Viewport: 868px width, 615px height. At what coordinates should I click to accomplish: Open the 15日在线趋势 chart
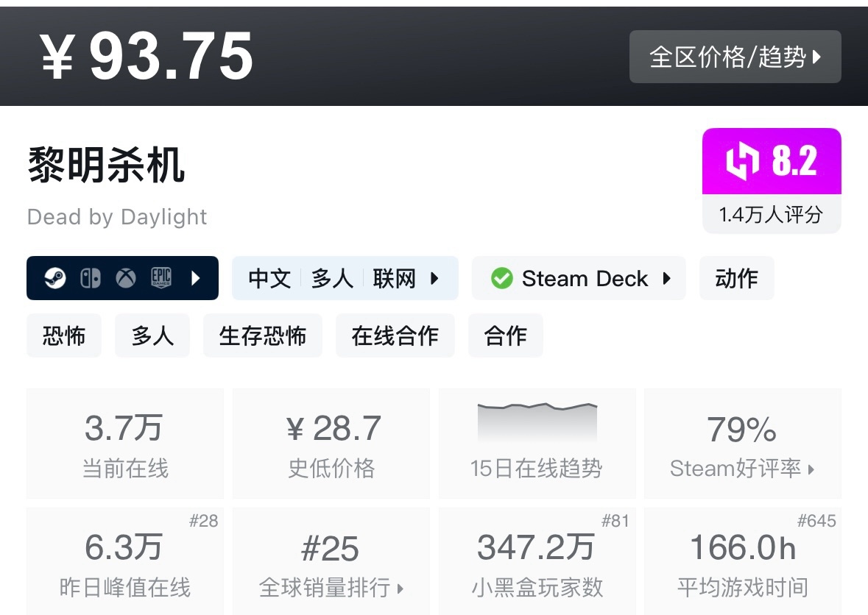pyautogui.click(x=537, y=444)
